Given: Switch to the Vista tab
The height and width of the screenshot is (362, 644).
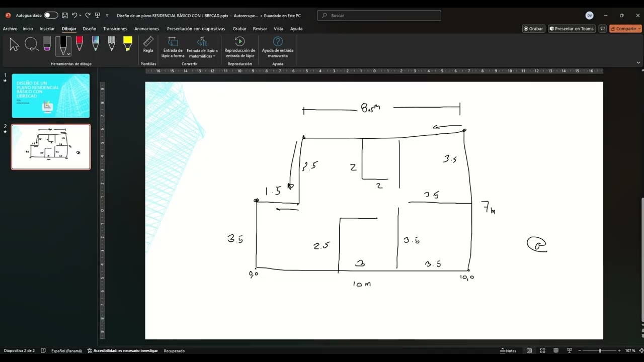Looking at the screenshot, I should pos(278,29).
